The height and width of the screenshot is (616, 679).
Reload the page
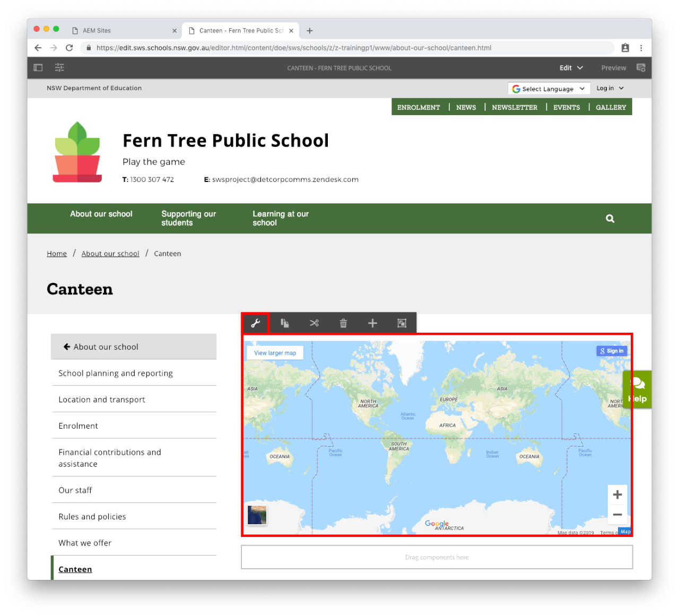coord(69,48)
